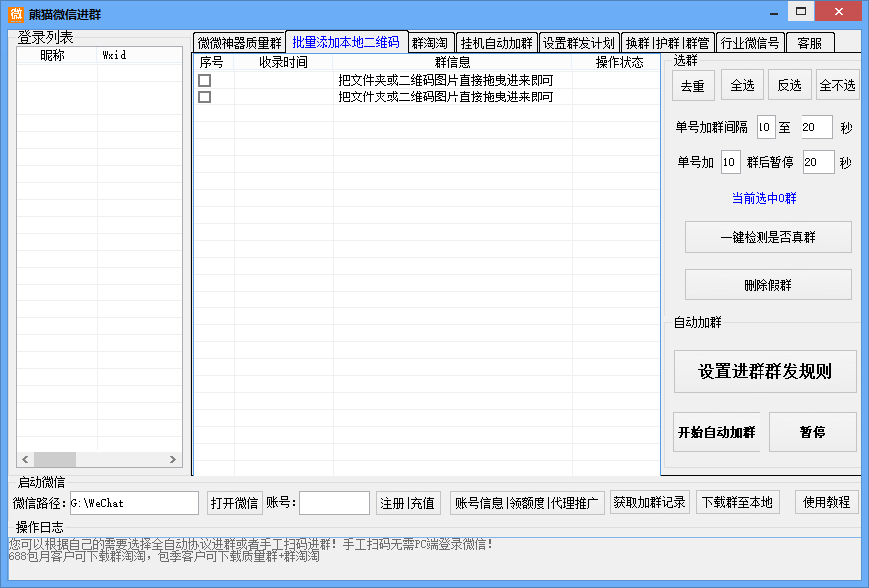Check the second group row checkbox
Viewport: 869px width, 588px height.
(x=205, y=97)
